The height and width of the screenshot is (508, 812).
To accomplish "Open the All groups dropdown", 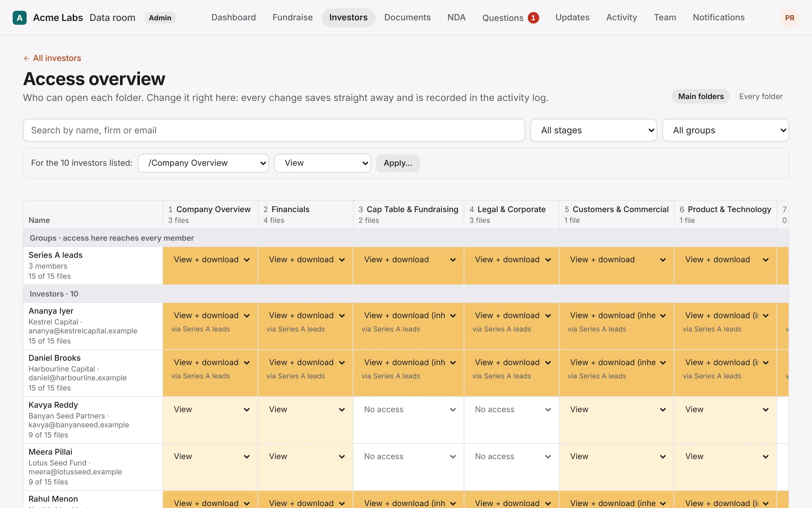I will point(725,130).
